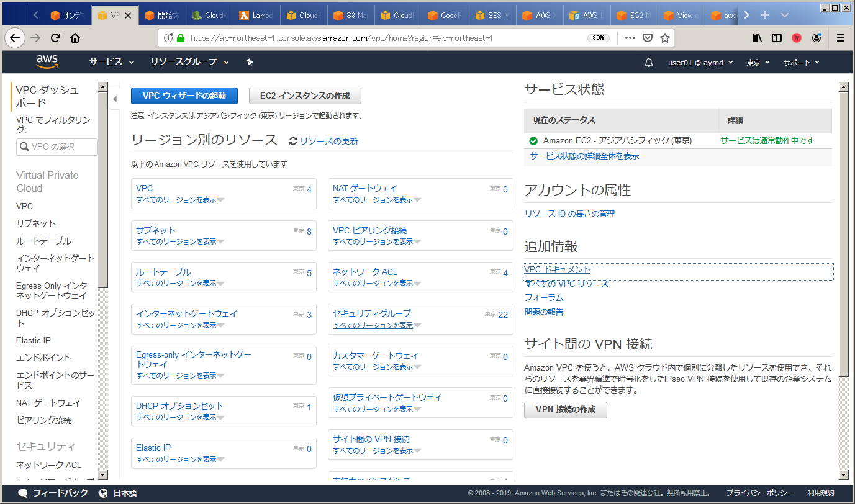Click the red extension icon in the browser toolbar
The width and height of the screenshot is (855, 504).
(x=797, y=38)
